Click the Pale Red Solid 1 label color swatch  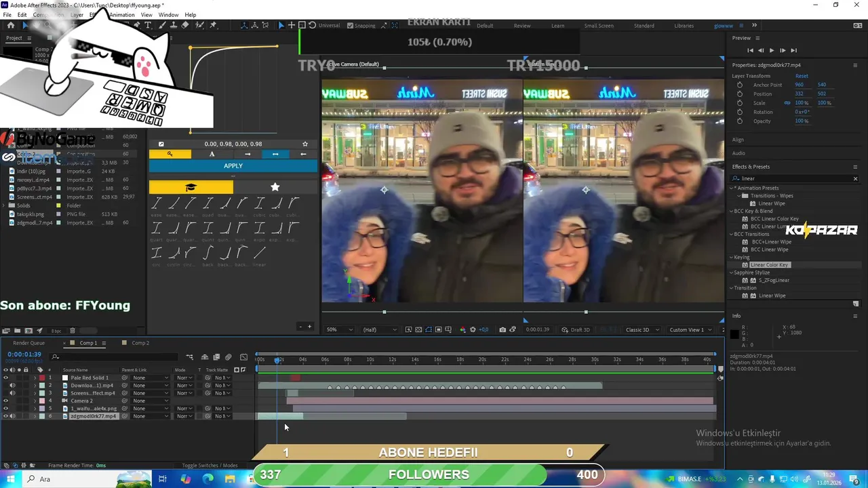pyautogui.click(x=41, y=378)
